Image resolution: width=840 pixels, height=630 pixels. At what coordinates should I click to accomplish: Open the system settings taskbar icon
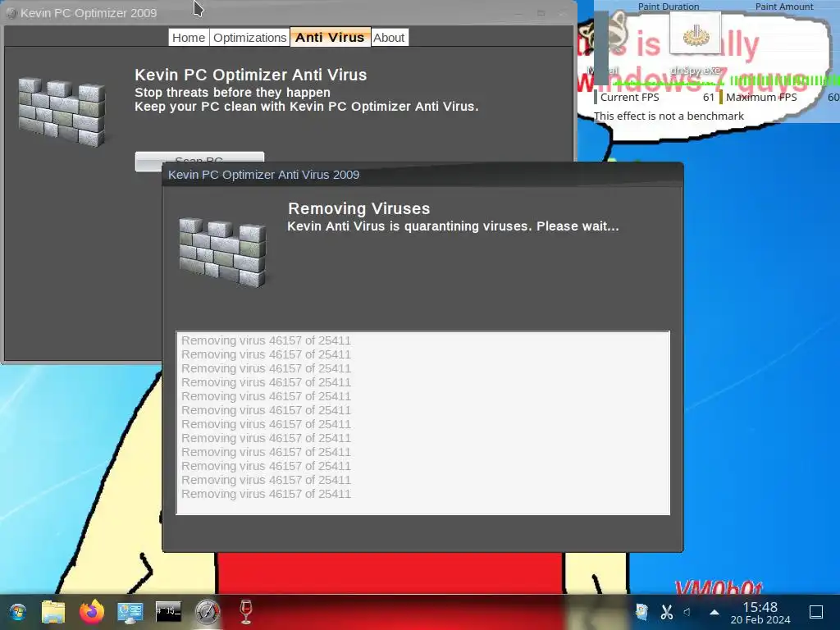[130, 612]
